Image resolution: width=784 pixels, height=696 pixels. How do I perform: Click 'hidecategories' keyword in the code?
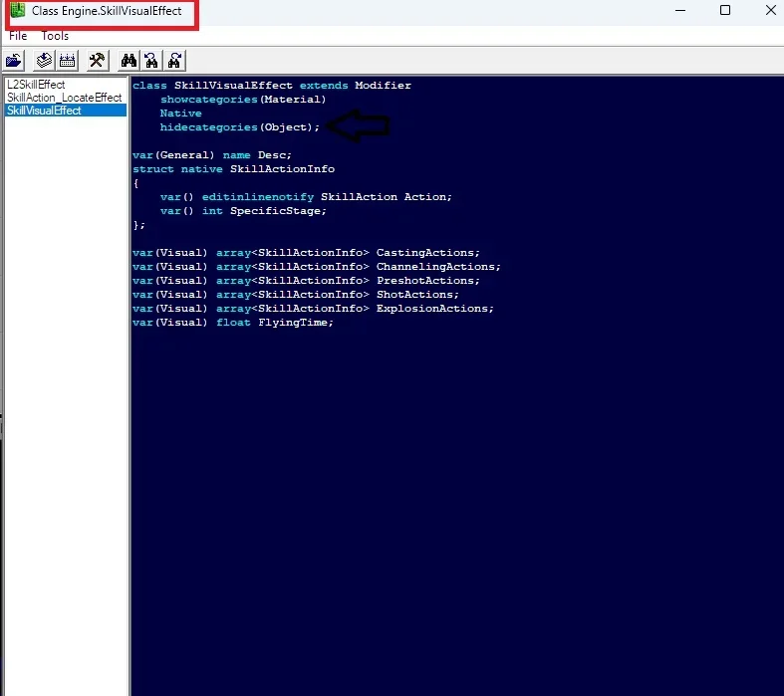point(208,126)
